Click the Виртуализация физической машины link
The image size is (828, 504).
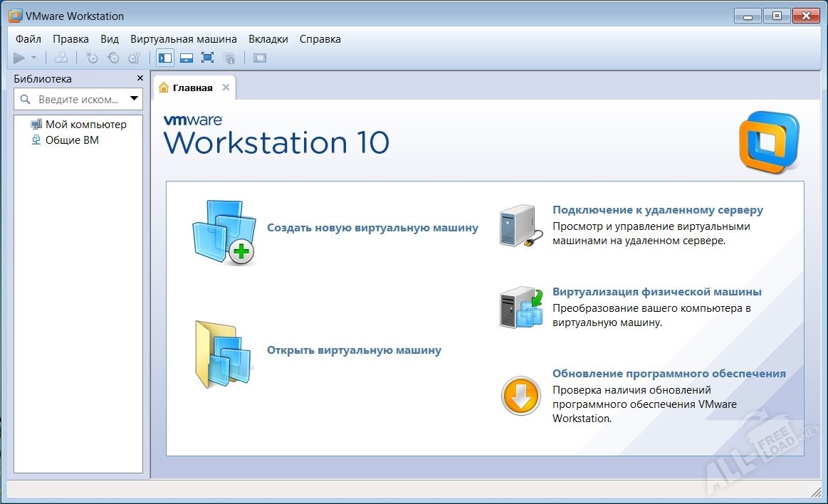pos(656,292)
